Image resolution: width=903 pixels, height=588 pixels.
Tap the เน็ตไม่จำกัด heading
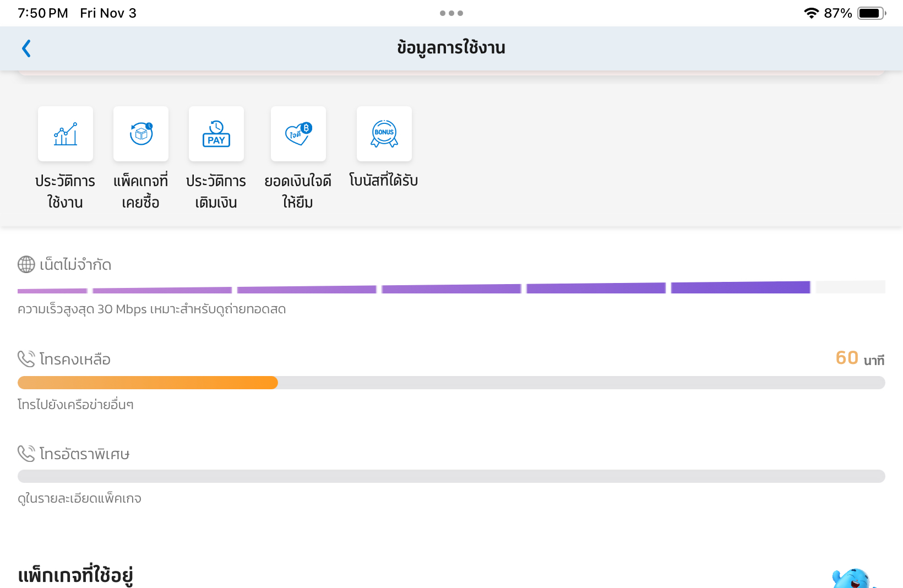pos(75,265)
